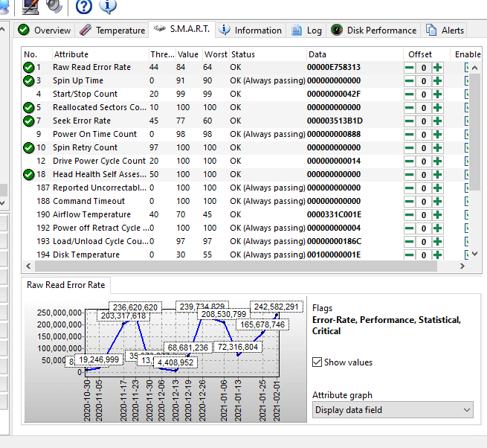Click green plus offset for Seek Error Rate

coord(437,121)
